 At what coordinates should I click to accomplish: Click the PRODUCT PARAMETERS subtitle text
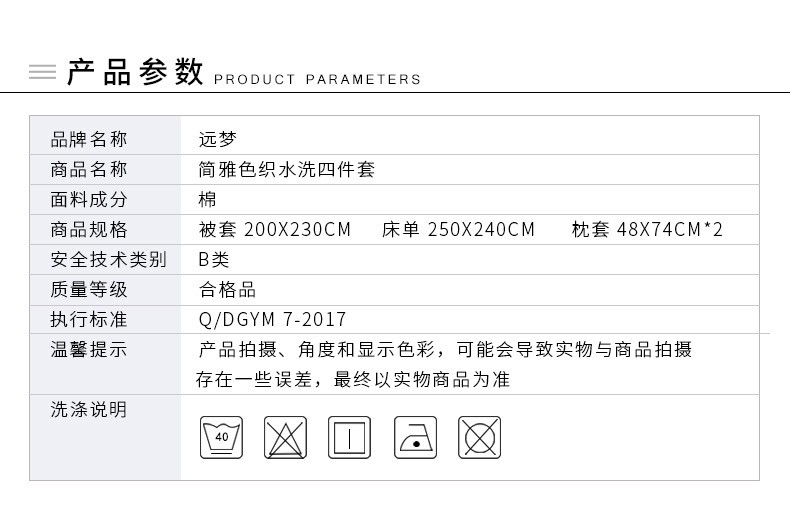[317, 80]
